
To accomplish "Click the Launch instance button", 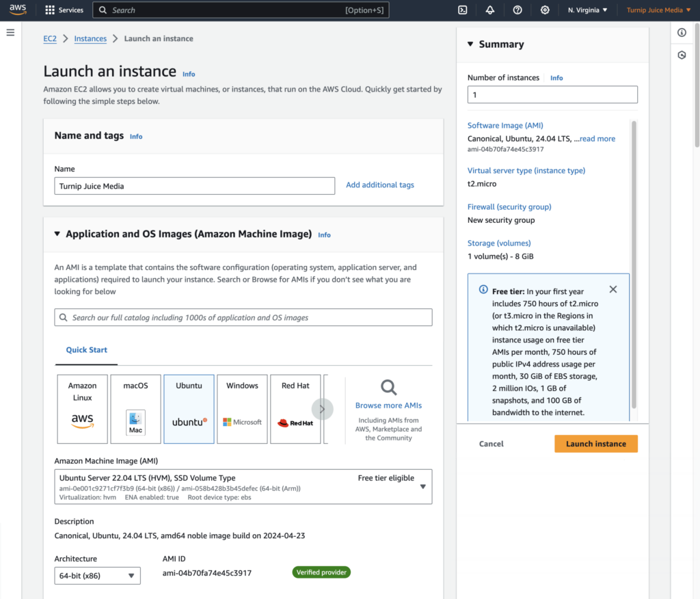I will point(595,444).
